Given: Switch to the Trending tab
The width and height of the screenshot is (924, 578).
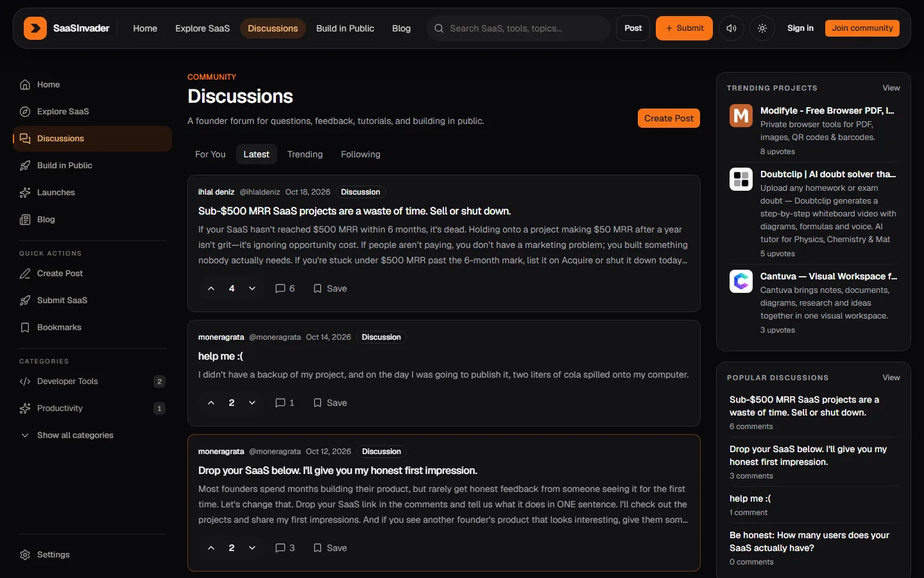Looking at the screenshot, I should [x=305, y=154].
